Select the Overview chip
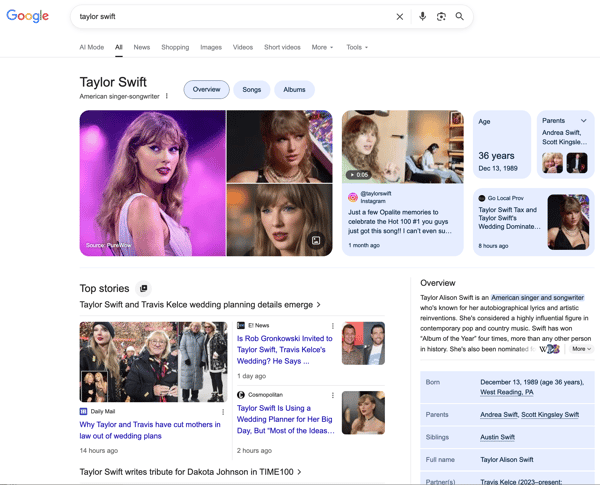The width and height of the screenshot is (600, 485). click(207, 90)
